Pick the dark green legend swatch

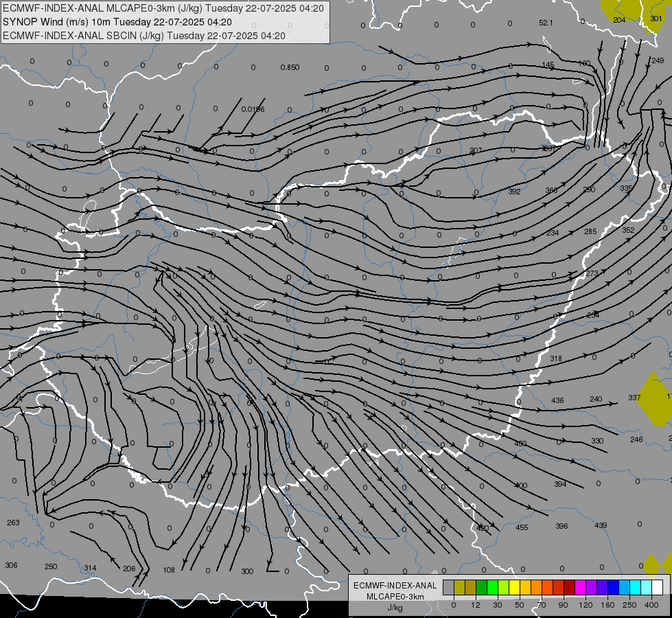[x=482, y=587]
